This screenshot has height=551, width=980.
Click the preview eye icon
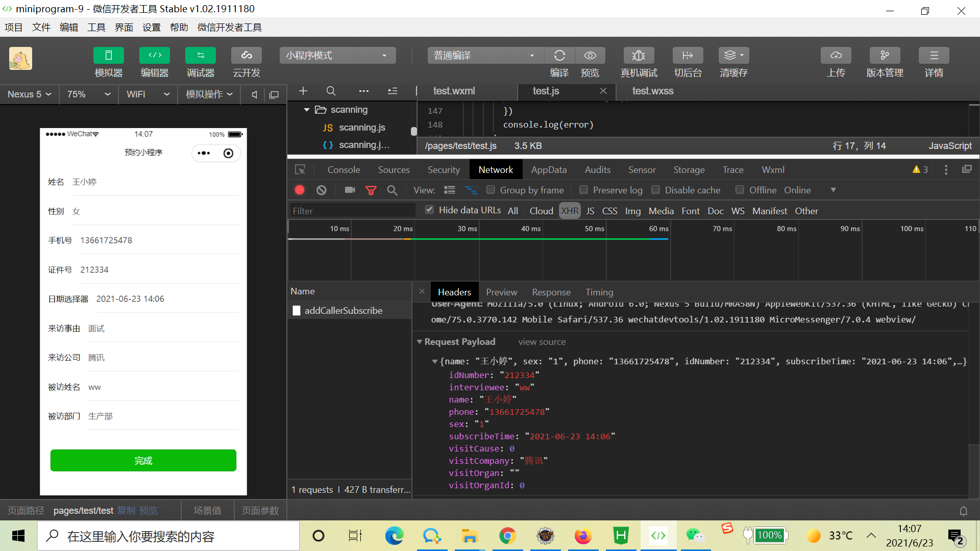pyautogui.click(x=590, y=55)
